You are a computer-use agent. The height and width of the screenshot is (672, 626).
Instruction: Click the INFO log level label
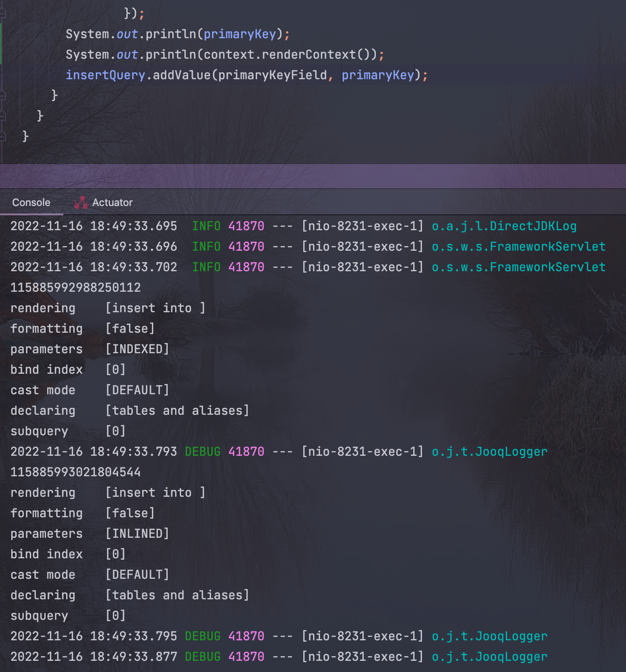206,226
